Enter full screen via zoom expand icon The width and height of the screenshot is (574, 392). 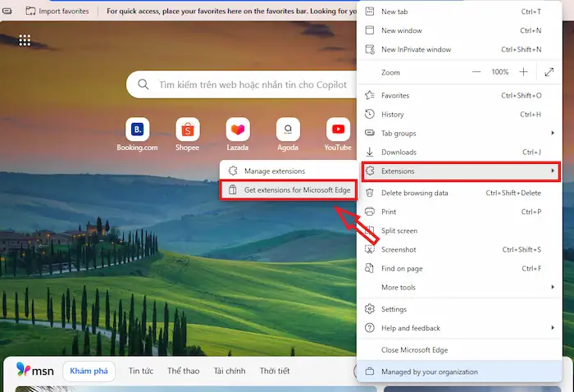549,72
